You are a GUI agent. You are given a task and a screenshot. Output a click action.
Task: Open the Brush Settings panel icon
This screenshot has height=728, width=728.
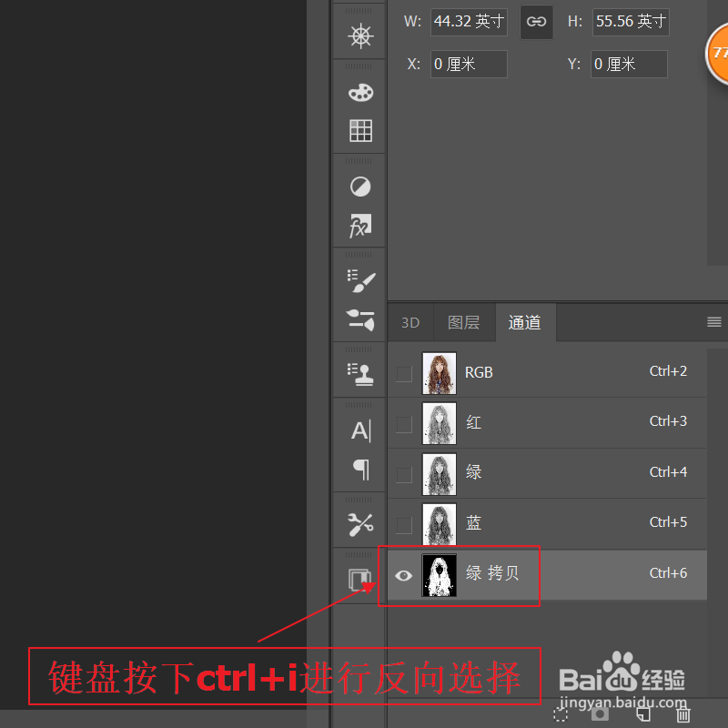click(x=360, y=281)
